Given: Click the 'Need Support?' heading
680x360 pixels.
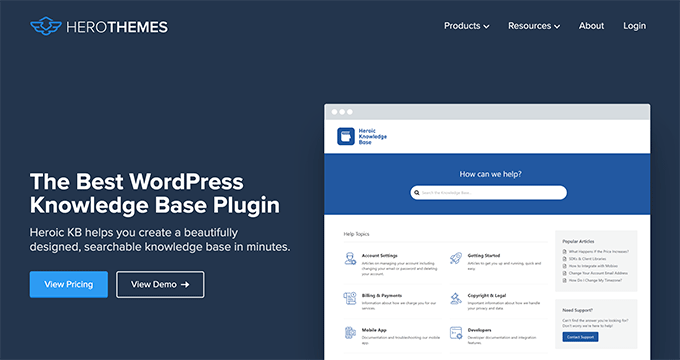Looking at the screenshot, I should pos(578,311).
